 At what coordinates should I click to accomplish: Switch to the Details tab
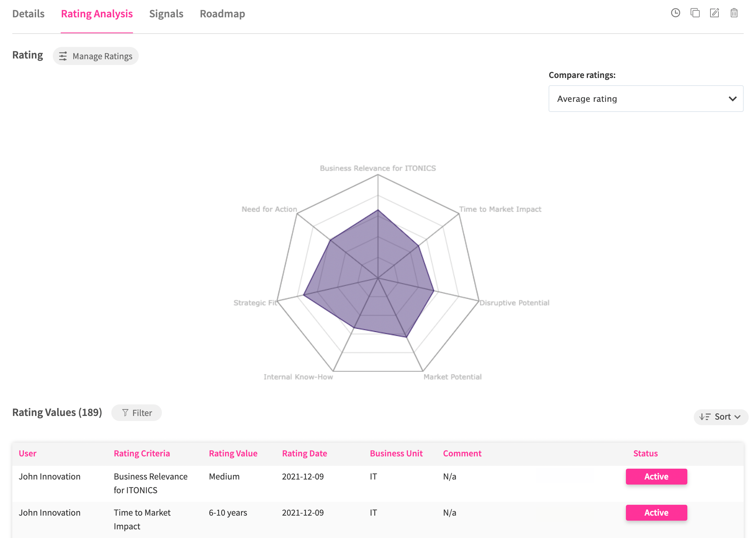[x=28, y=14]
